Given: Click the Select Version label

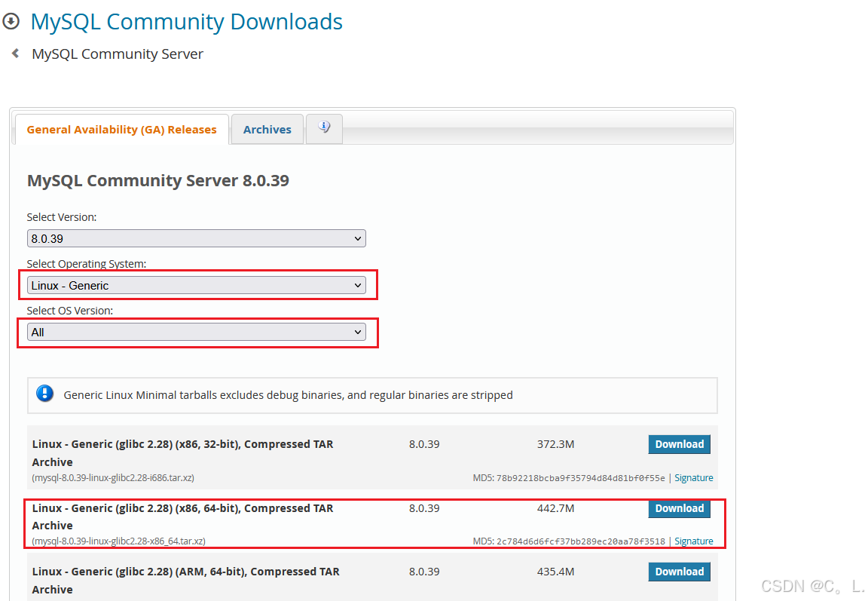Looking at the screenshot, I should [62, 217].
